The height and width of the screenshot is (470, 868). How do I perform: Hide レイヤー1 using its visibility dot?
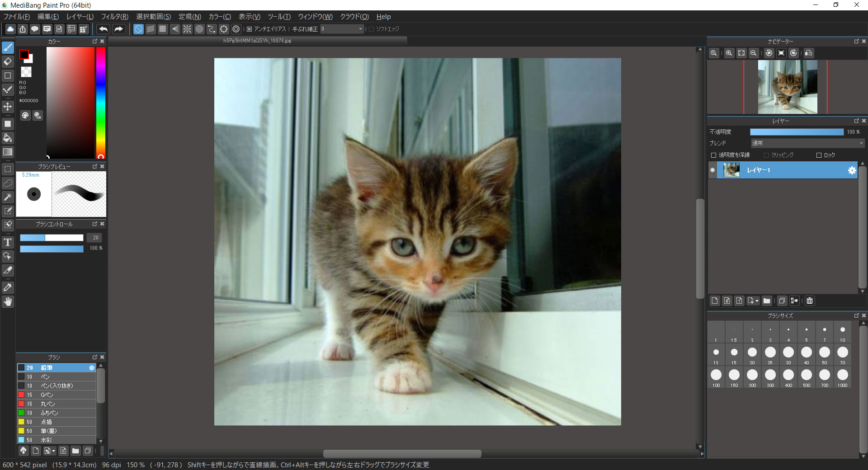click(713, 170)
